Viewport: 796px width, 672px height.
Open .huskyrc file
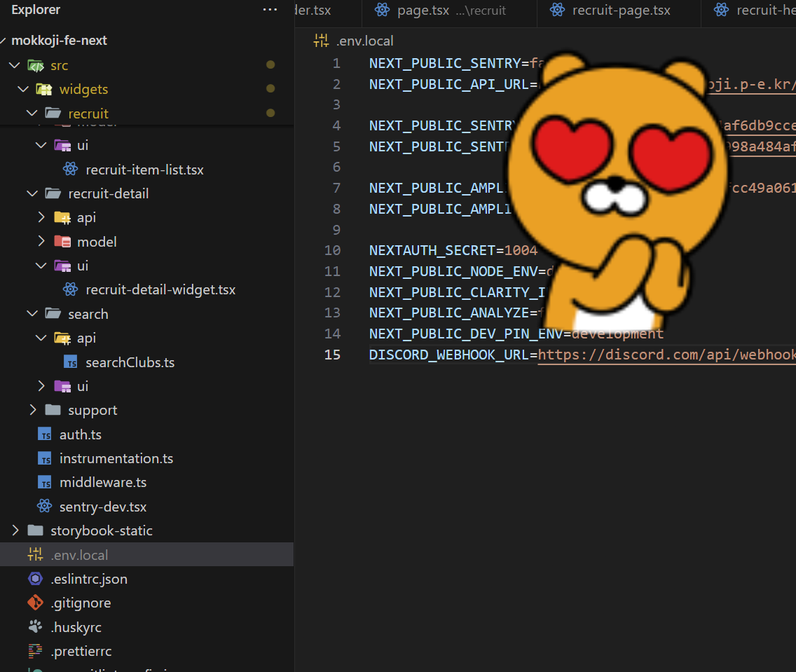pos(76,627)
